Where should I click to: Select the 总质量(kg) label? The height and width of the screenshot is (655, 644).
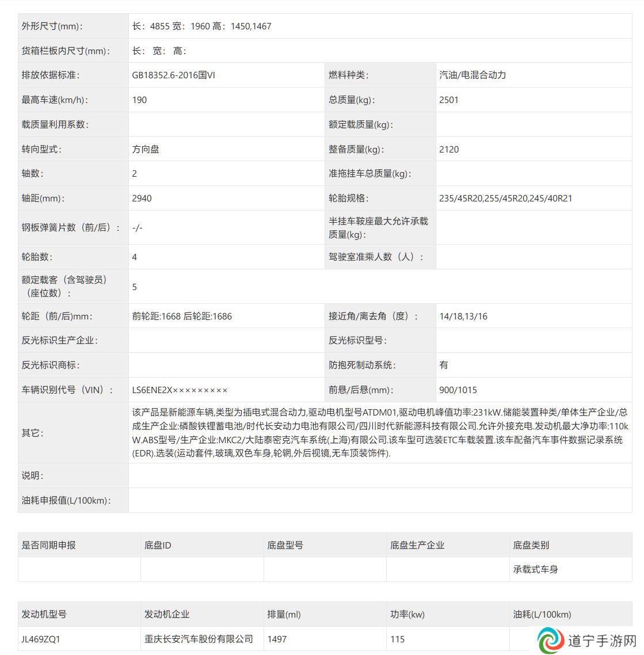tap(352, 100)
